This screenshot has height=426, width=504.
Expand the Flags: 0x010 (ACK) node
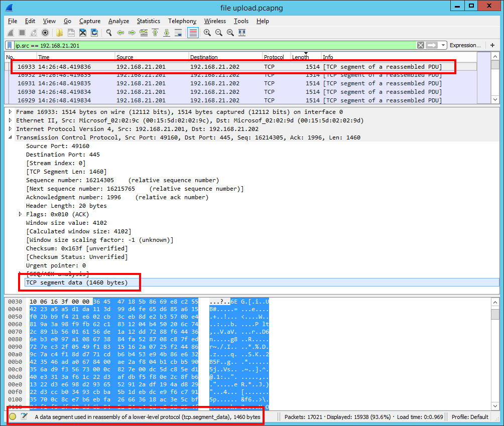[20, 214]
